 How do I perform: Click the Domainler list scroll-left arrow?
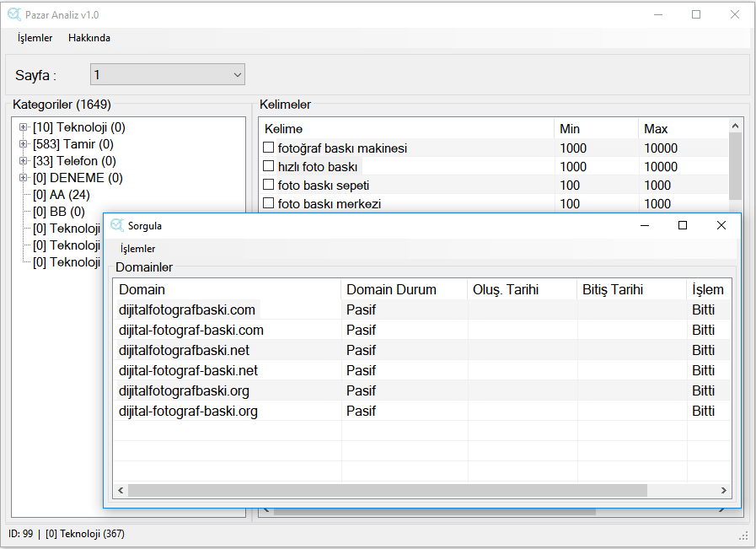pyautogui.click(x=121, y=491)
